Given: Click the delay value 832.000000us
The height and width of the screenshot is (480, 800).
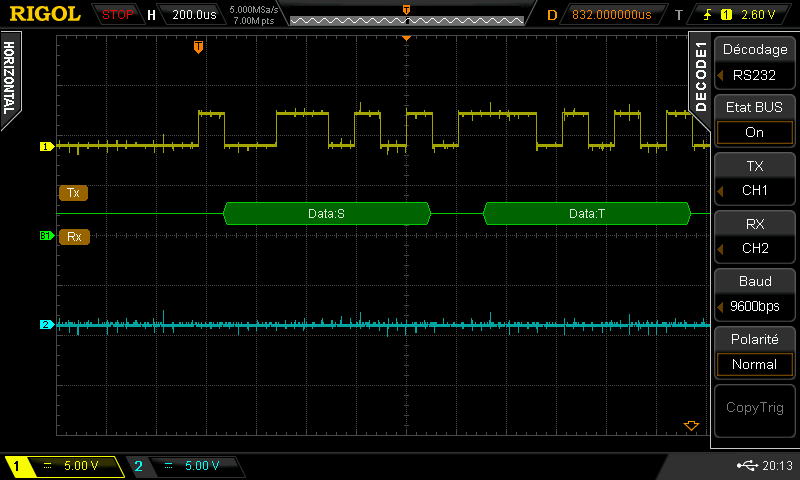Looking at the screenshot, I should coord(611,15).
